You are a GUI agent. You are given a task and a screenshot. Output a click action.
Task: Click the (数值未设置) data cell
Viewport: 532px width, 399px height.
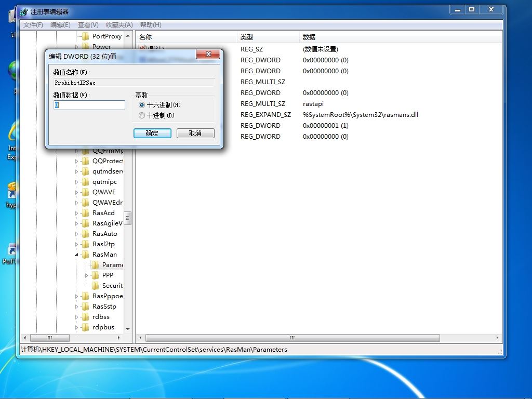coord(320,49)
